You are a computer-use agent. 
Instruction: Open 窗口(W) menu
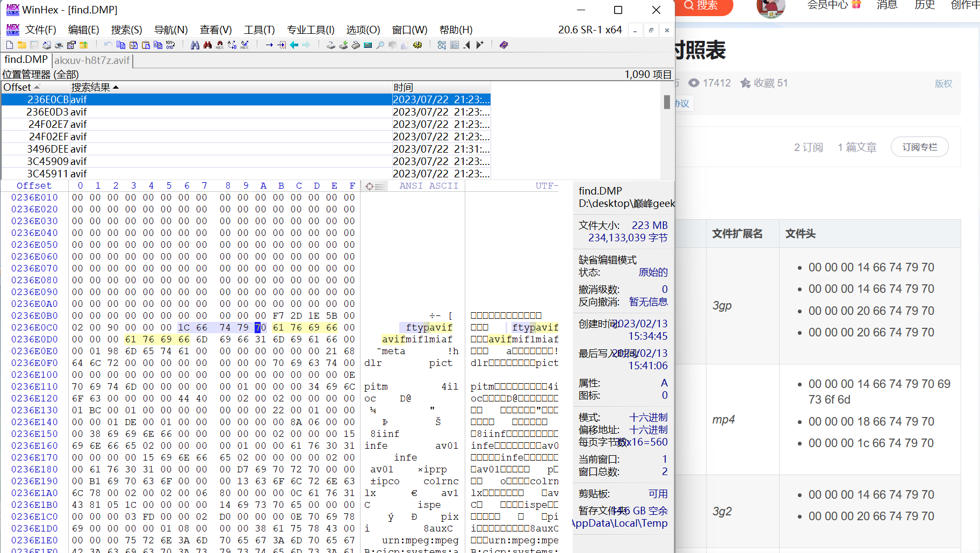[409, 30]
